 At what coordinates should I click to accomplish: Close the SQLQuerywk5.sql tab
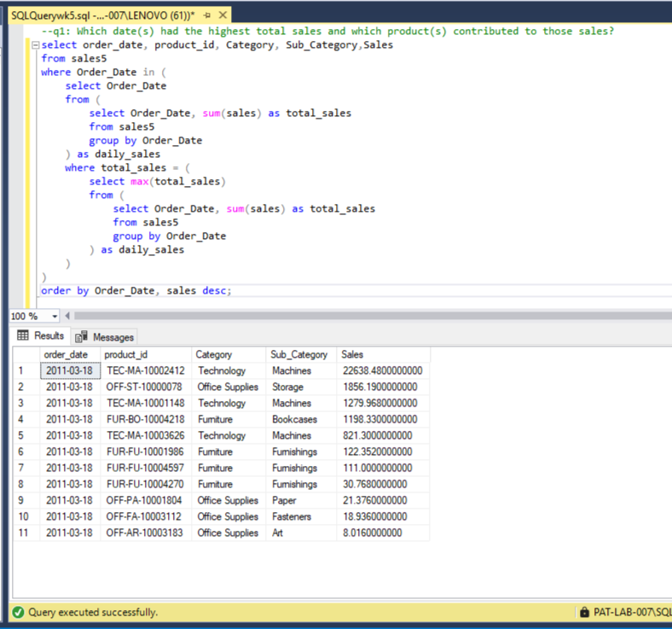click(x=223, y=15)
